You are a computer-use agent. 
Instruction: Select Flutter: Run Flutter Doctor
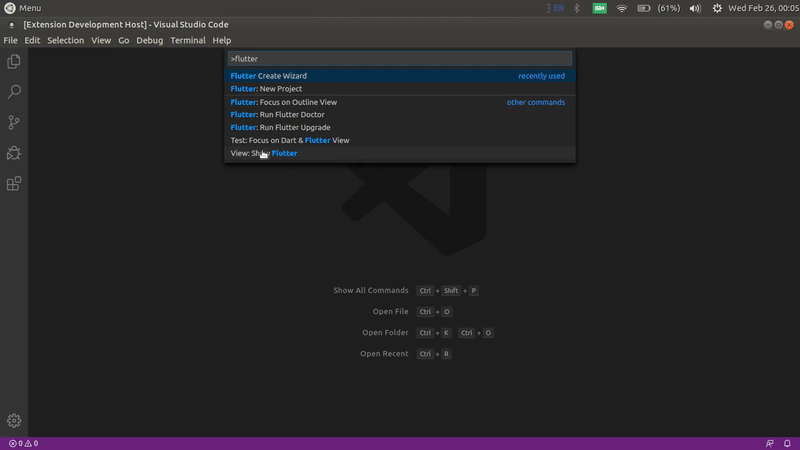tap(399, 115)
